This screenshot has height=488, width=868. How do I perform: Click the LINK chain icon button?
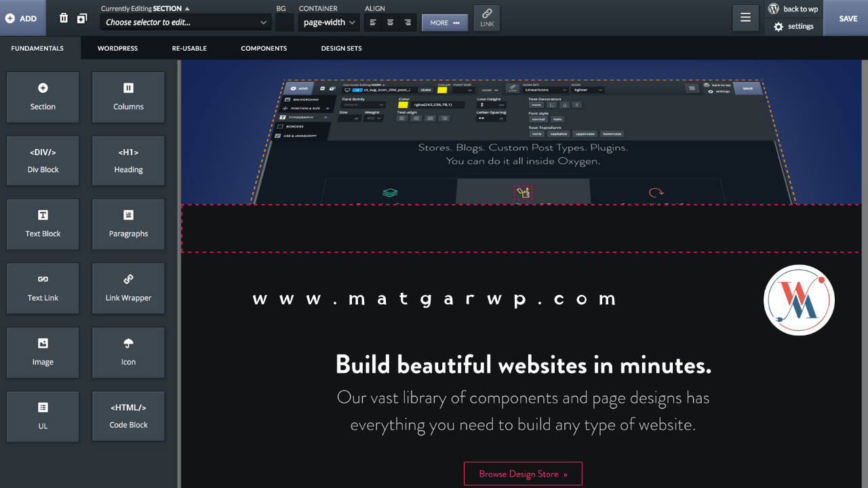[487, 18]
